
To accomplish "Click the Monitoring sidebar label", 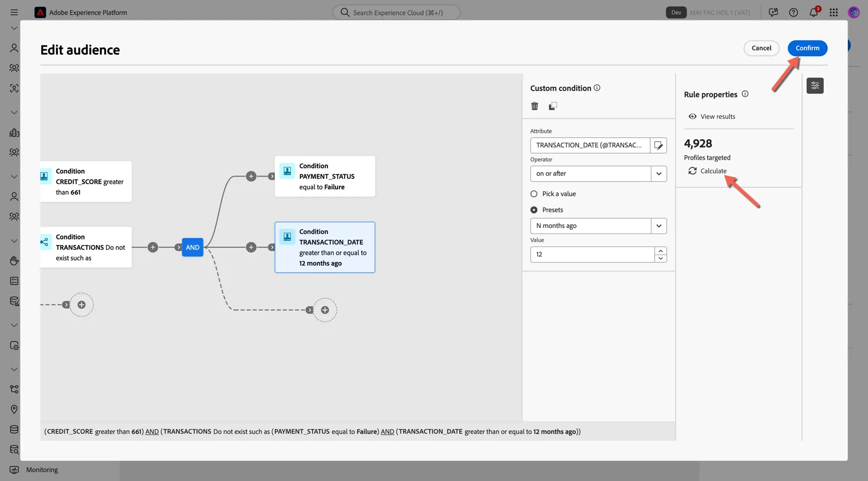I will [42, 470].
